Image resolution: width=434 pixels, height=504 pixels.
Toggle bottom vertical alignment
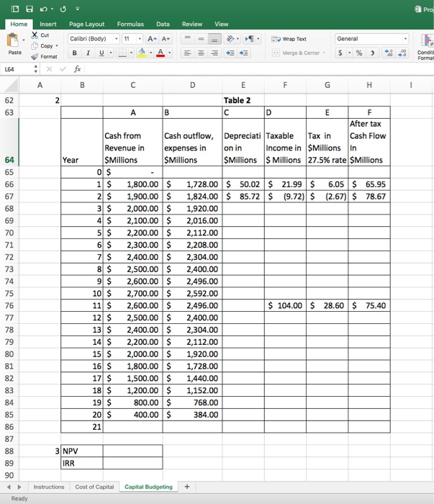coord(214,39)
